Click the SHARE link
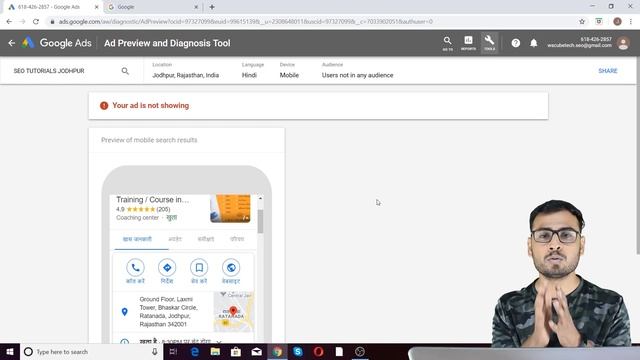Screen dimensions: 640x360 point(607,71)
